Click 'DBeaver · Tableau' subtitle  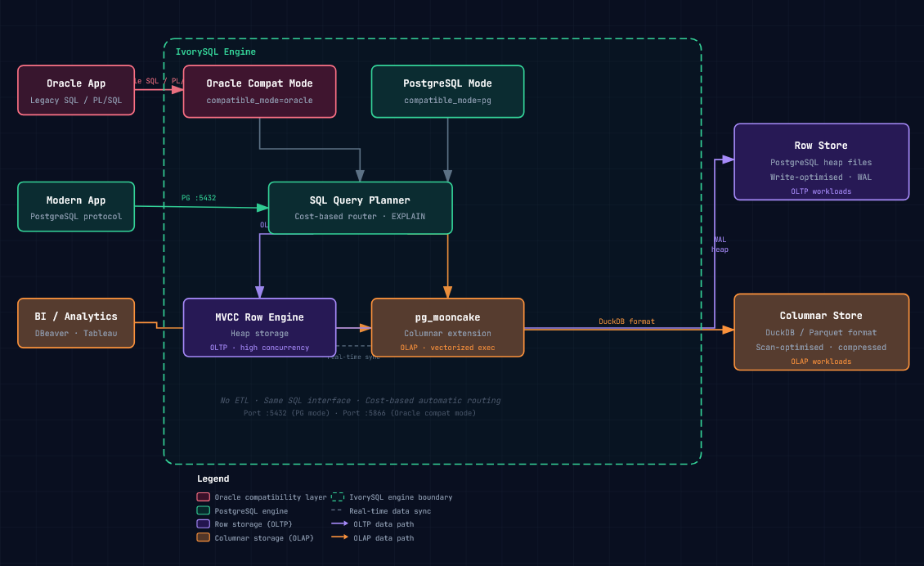click(x=76, y=333)
